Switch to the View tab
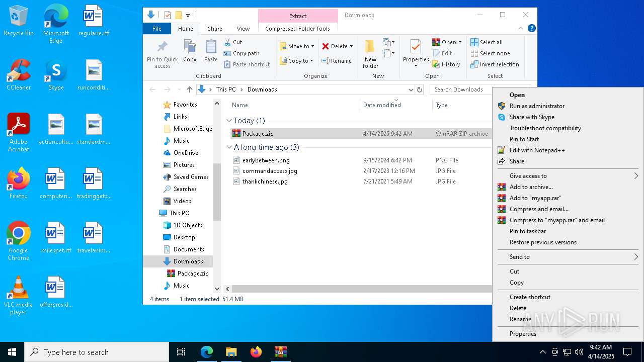Image resolution: width=644 pixels, height=362 pixels. tap(243, 29)
